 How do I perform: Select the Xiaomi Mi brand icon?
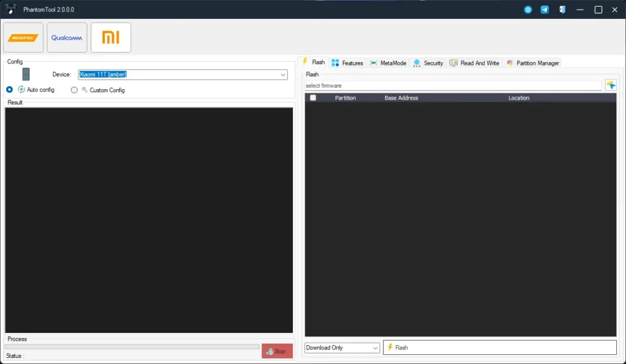click(x=111, y=38)
